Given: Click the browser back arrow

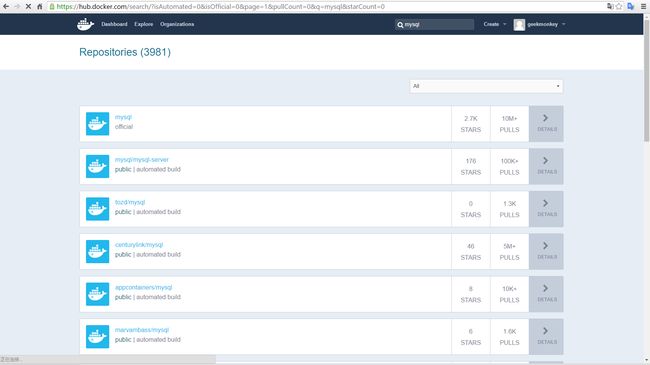Looking at the screenshot, I should tap(6, 7).
